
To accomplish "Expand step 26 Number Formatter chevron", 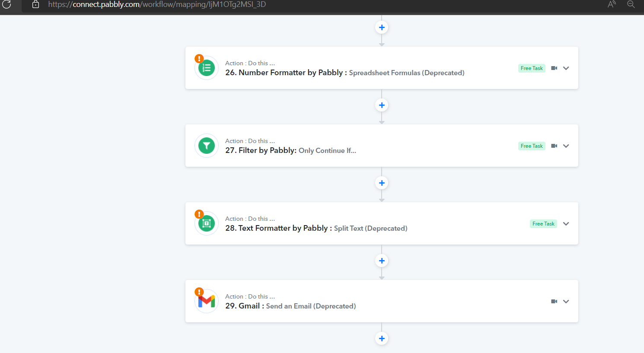I will point(566,68).
